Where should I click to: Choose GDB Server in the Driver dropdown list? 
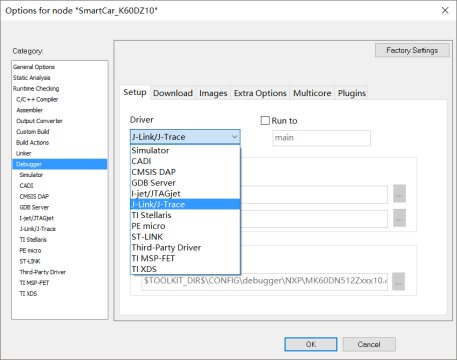pos(185,183)
